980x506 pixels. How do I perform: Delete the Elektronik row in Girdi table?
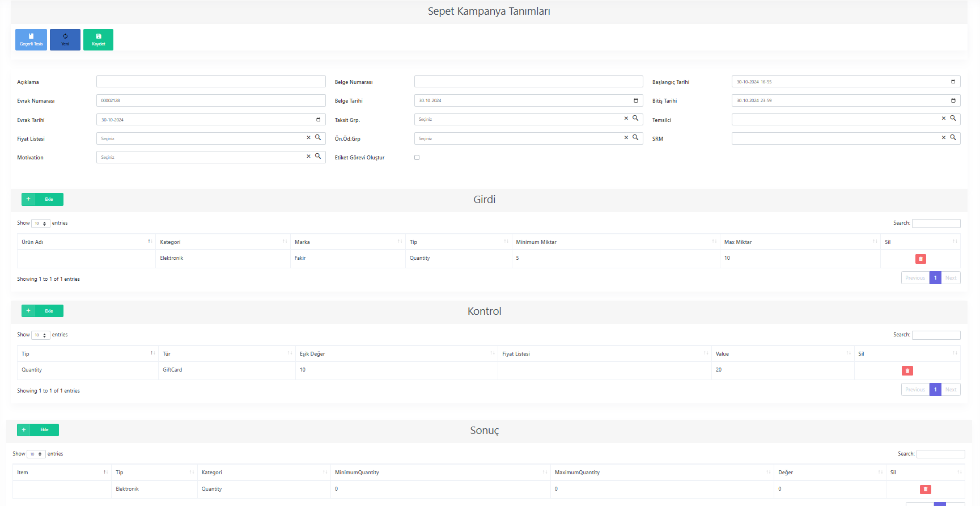pos(920,259)
